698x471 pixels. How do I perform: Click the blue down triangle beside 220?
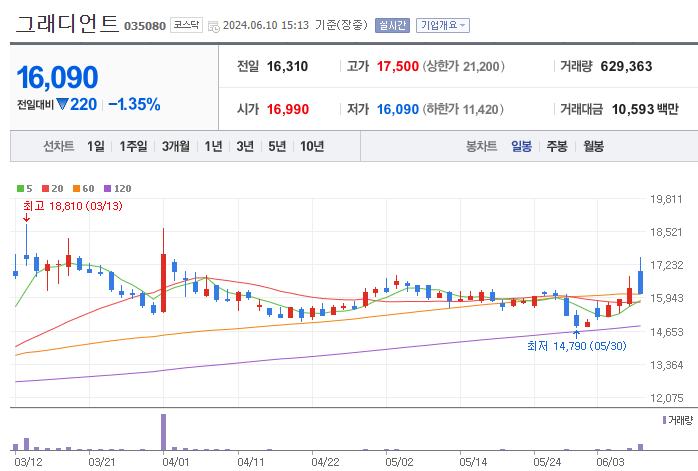(x=62, y=104)
